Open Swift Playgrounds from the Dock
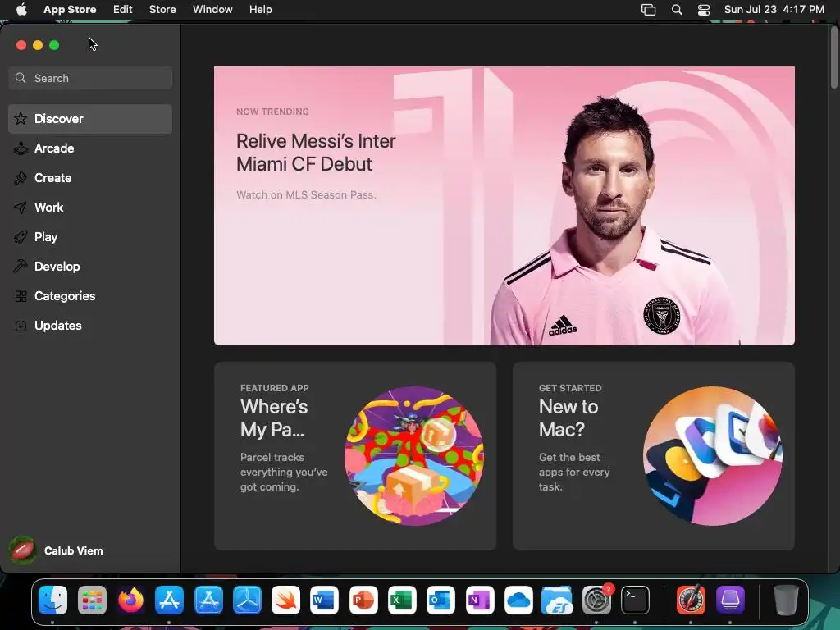840x630 pixels. (285, 600)
